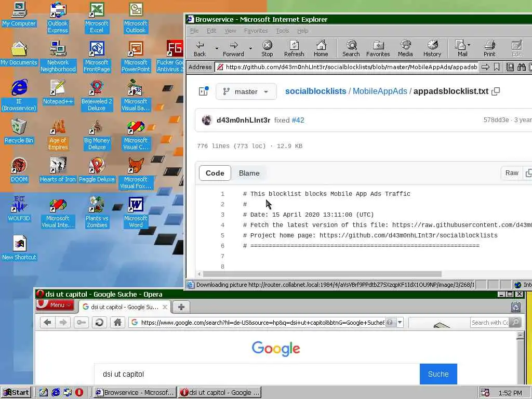Image resolution: width=532 pixels, height=399 pixels.
Task: Click the Print button in IE toolbar
Action: (x=489, y=48)
